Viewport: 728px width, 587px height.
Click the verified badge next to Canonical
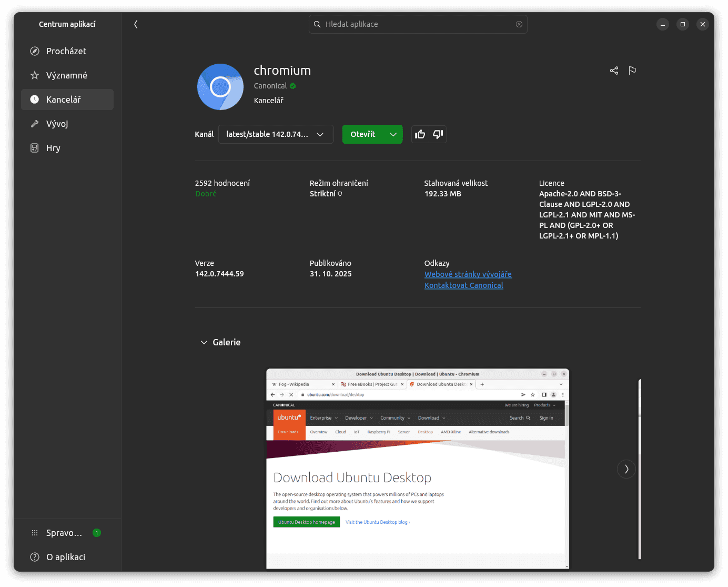(293, 86)
